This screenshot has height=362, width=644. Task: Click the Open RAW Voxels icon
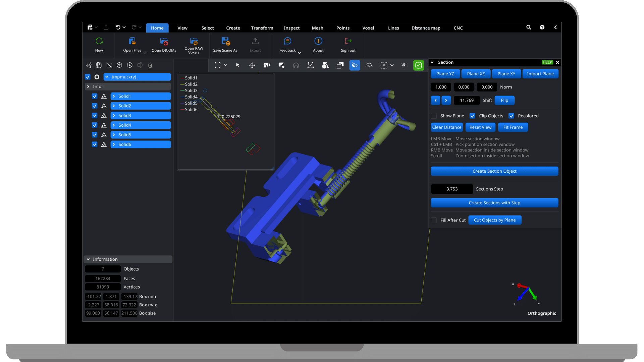click(194, 42)
